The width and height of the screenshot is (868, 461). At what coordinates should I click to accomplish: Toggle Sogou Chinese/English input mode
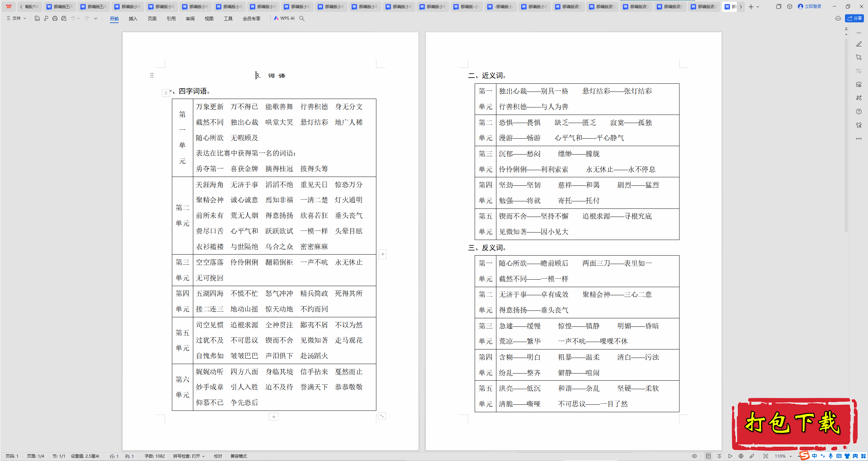(x=814, y=456)
